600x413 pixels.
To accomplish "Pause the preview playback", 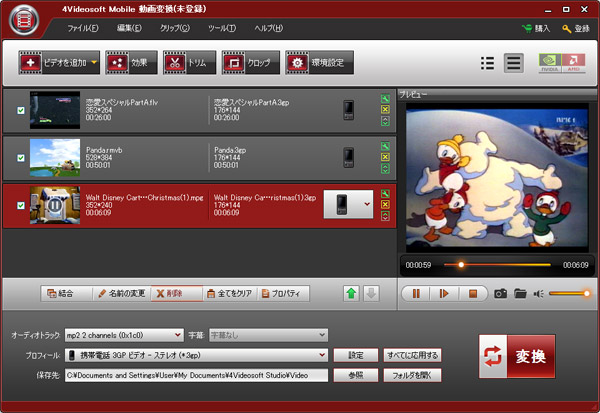I will [416, 294].
